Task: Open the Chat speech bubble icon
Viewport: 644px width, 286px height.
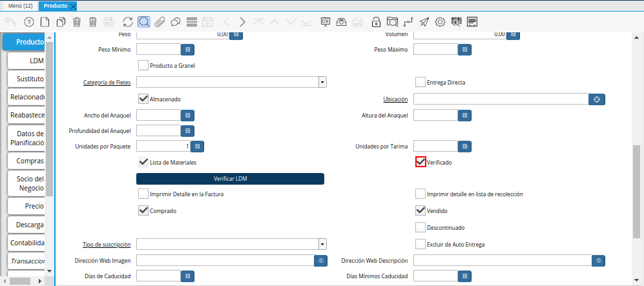Action: (176, 22)
